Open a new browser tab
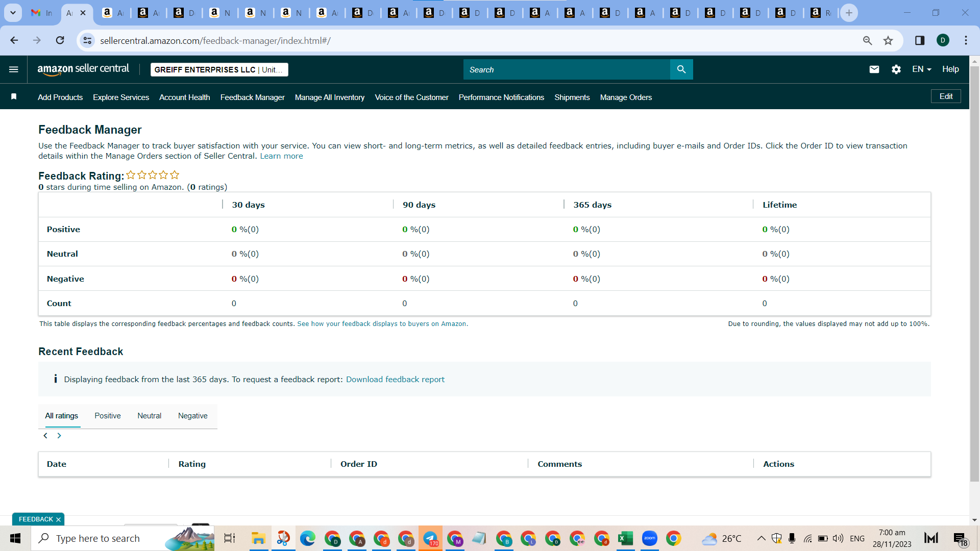 (849, 13)
